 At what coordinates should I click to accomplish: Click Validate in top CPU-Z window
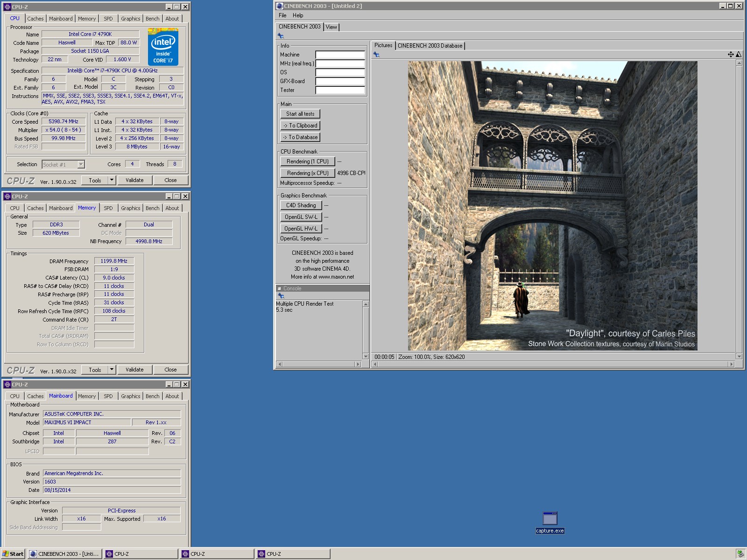134,180
